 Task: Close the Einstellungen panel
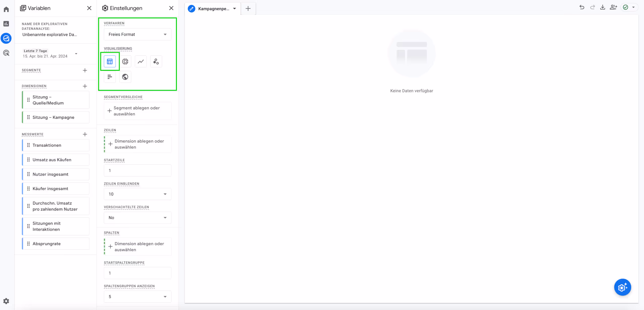[x=171, y=8]
